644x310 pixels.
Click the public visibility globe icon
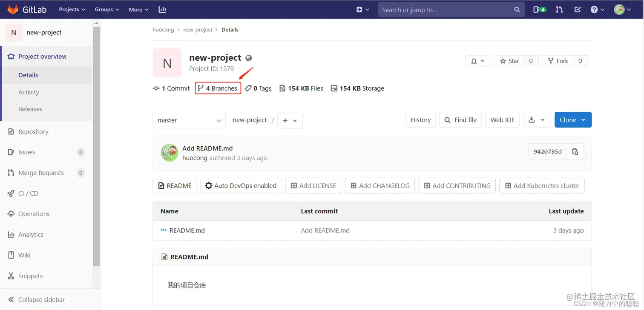point(249,58)
